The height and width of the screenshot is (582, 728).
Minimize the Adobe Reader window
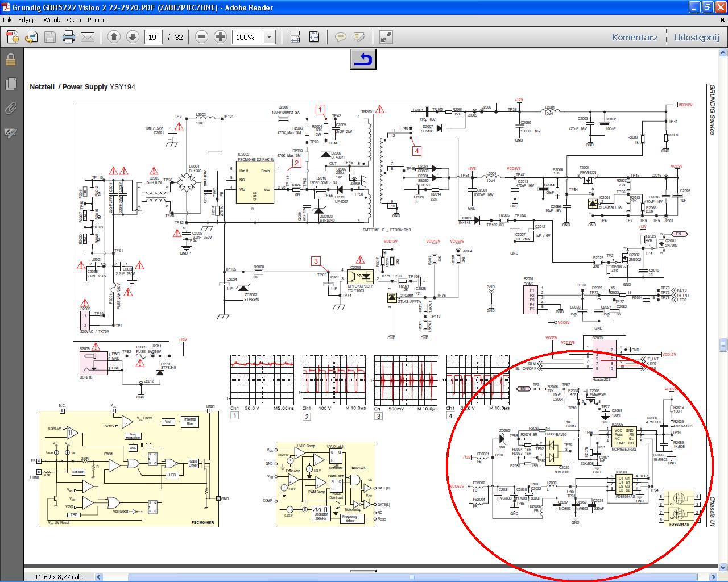[694, 7]
